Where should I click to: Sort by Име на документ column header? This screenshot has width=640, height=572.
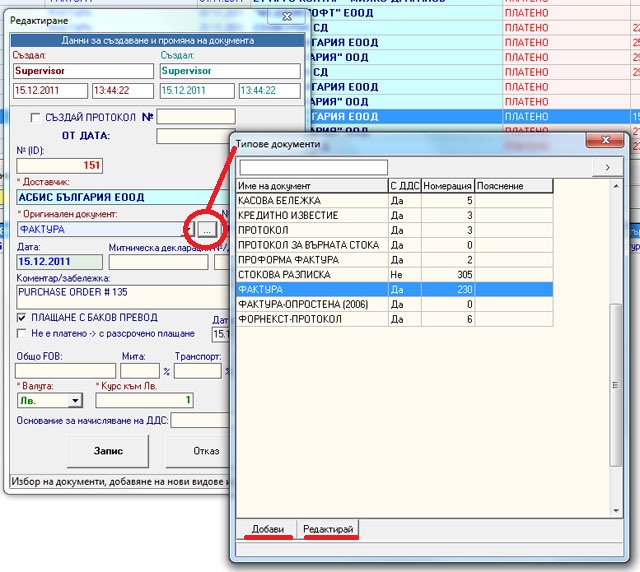click(312, 186)
